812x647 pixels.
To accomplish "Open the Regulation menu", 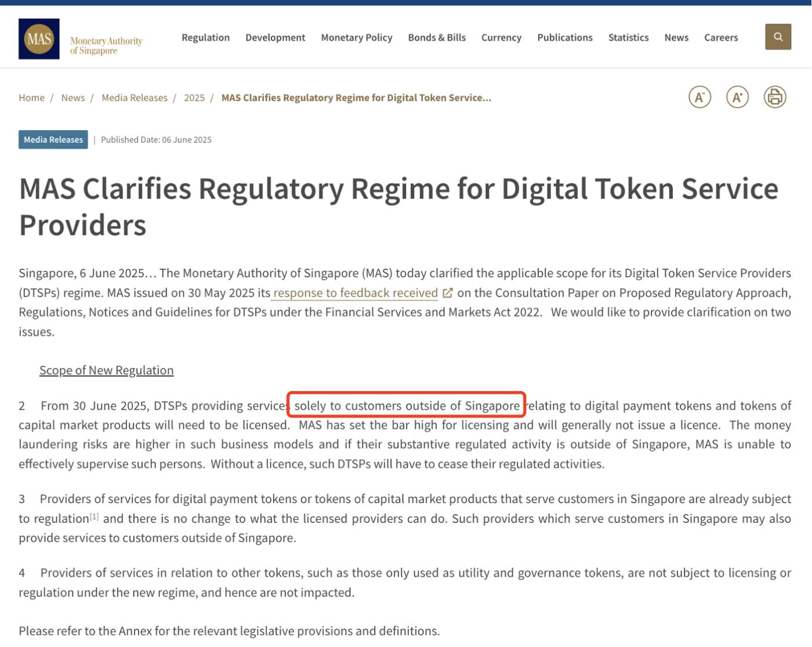I will pyautogui.click(x=205, y=38).
